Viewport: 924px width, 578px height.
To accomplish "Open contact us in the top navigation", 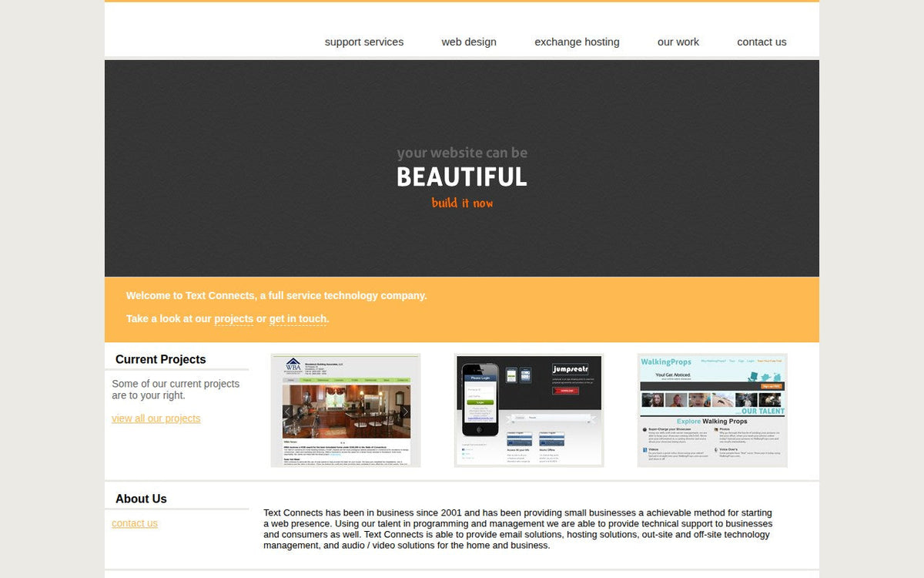I will 762,42.
